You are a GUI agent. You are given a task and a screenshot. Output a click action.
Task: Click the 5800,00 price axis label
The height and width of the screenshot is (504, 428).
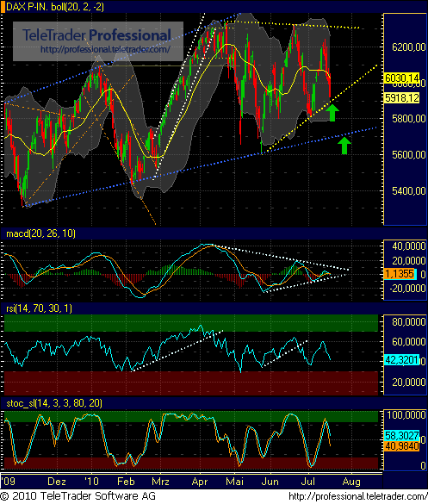click(408, 119)
